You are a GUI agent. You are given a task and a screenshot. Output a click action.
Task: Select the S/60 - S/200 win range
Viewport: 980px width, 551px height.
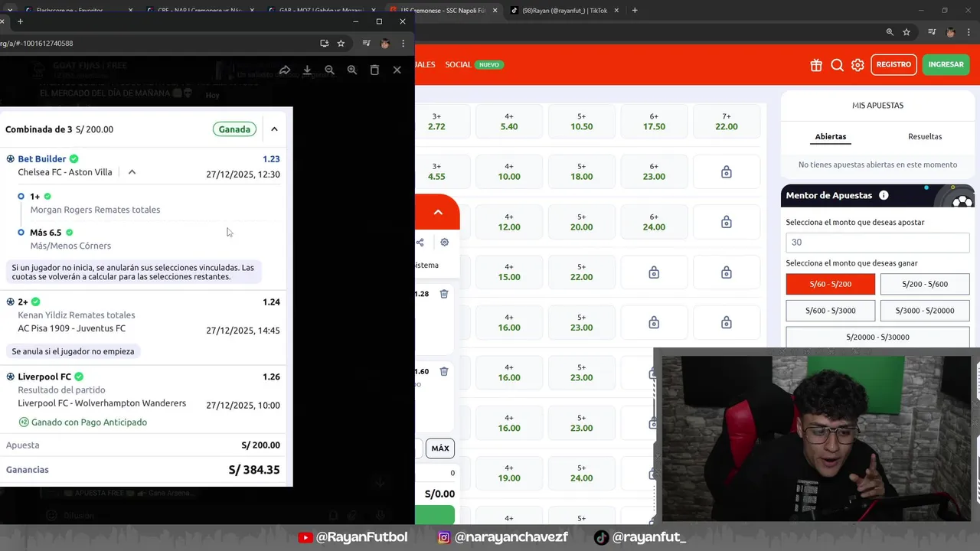831,284
